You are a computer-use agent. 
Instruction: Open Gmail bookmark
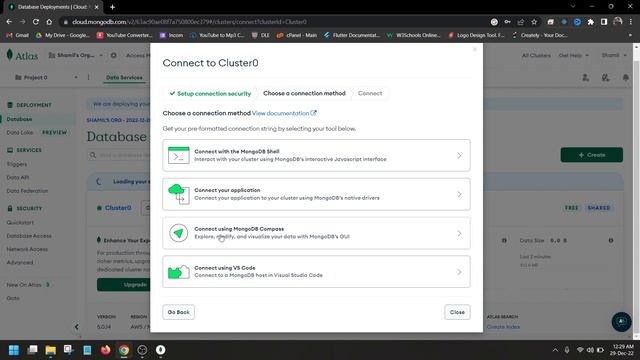(x=18, y=36)
